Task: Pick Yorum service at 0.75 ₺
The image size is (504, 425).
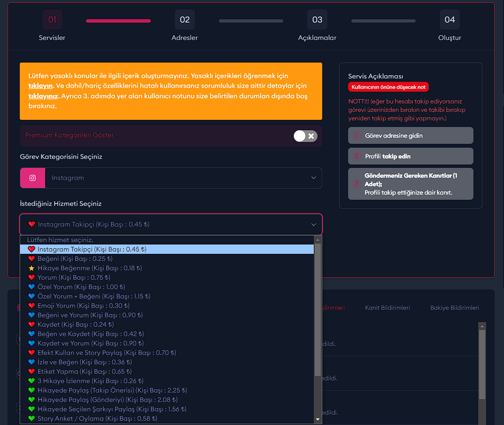Action: pyautogui.click(x=167, y=277)
